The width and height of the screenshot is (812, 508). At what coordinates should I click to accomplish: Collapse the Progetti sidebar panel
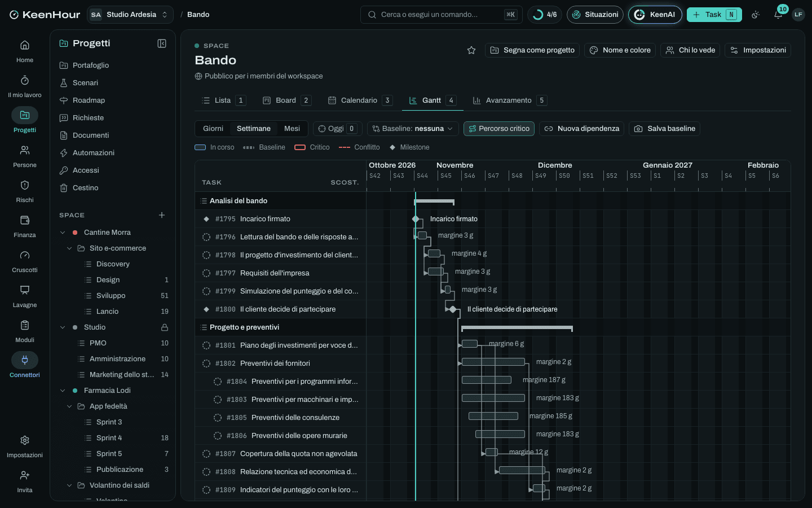pyautogui.click(x=162, y=43)
